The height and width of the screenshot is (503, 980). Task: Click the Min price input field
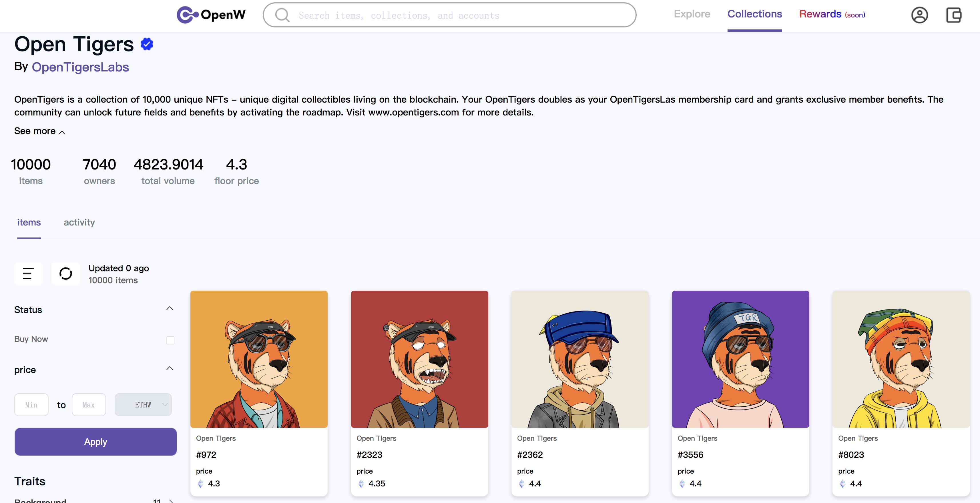[31, 404]
